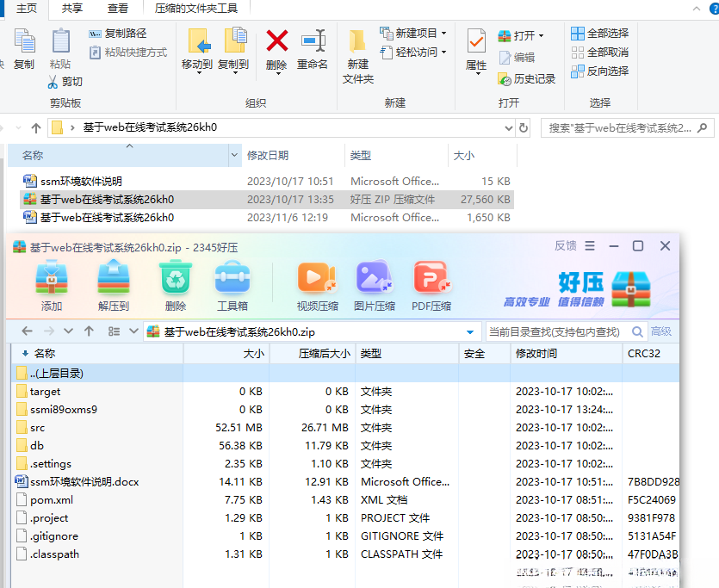This screenshot has height=588, width=719.
Task: Open 好压 view mode dropdown arrow
Action: click(133, 331)
